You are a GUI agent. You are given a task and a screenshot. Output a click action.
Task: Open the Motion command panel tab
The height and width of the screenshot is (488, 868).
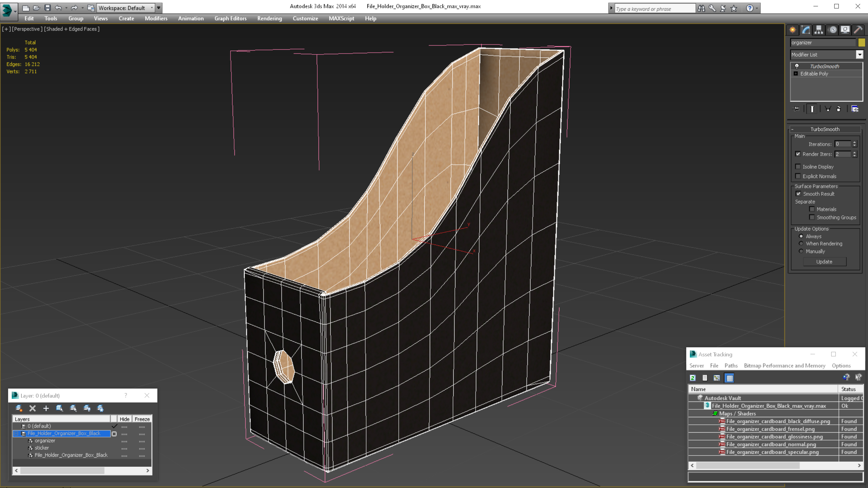[832, 30]
